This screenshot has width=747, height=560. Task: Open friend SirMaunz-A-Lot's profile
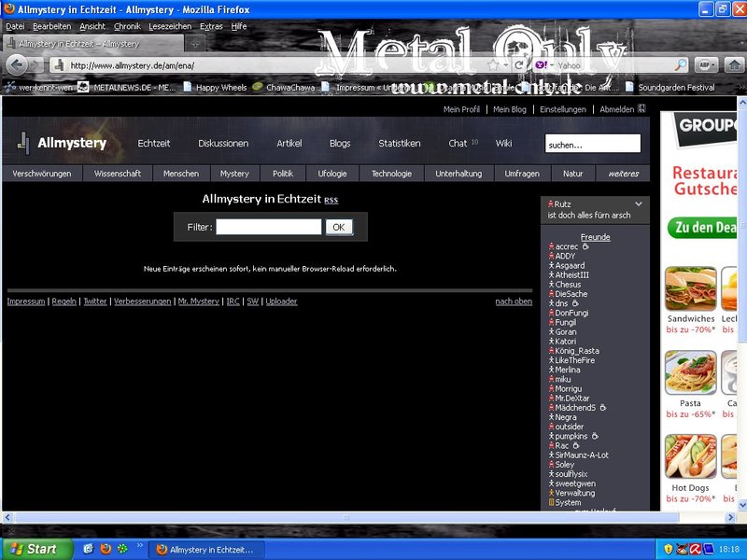point(582,455)
